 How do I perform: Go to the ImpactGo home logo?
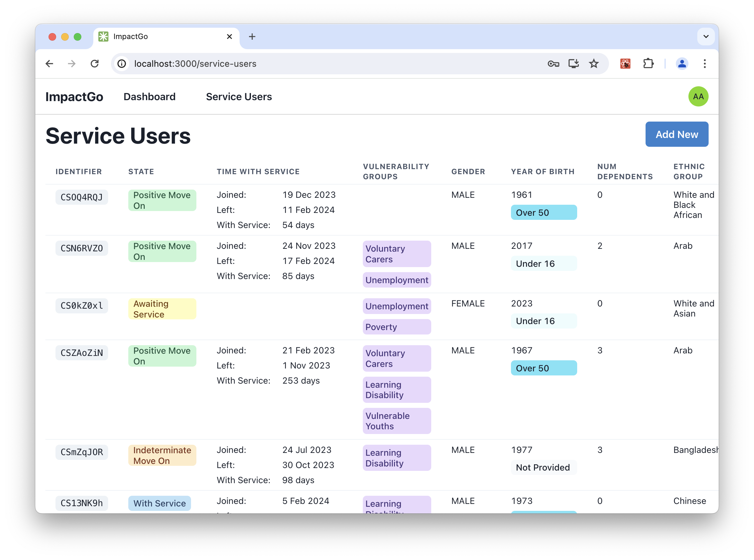pyautogui.click(x=74, y=97)
